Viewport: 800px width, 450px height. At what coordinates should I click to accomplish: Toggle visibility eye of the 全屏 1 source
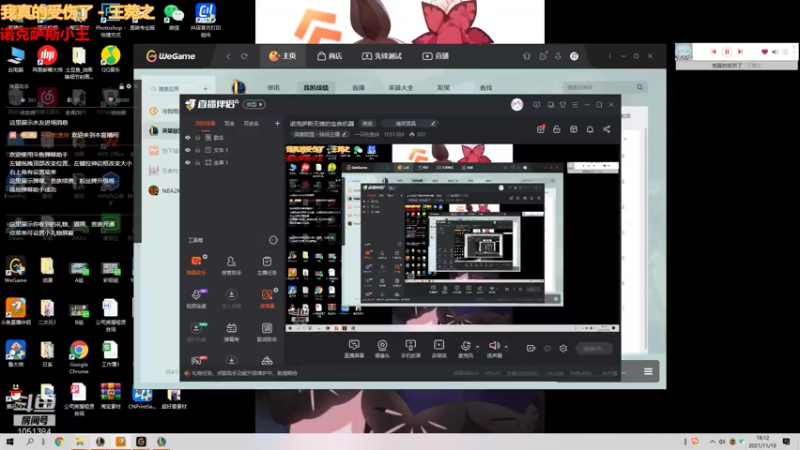tap(188, 162)
